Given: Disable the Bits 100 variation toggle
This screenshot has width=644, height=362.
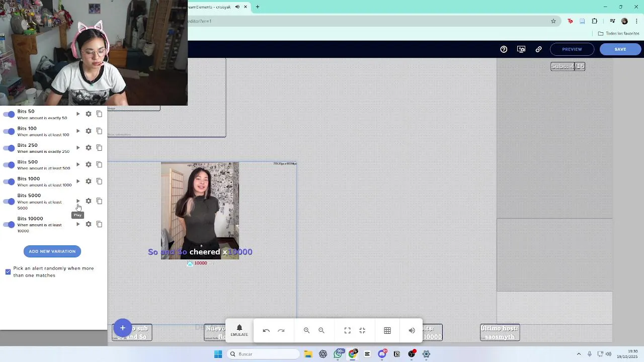Looking at the screenshot, I should pos(9,131).
